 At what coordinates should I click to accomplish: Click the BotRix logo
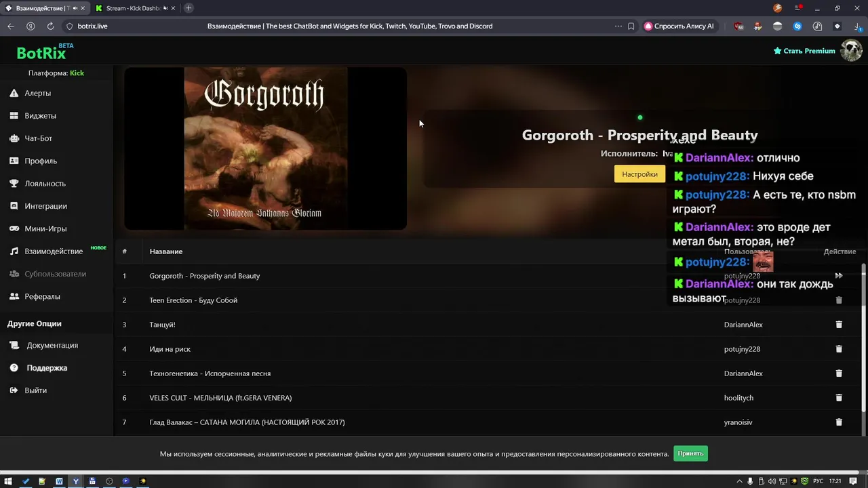[x=41, y=53]
